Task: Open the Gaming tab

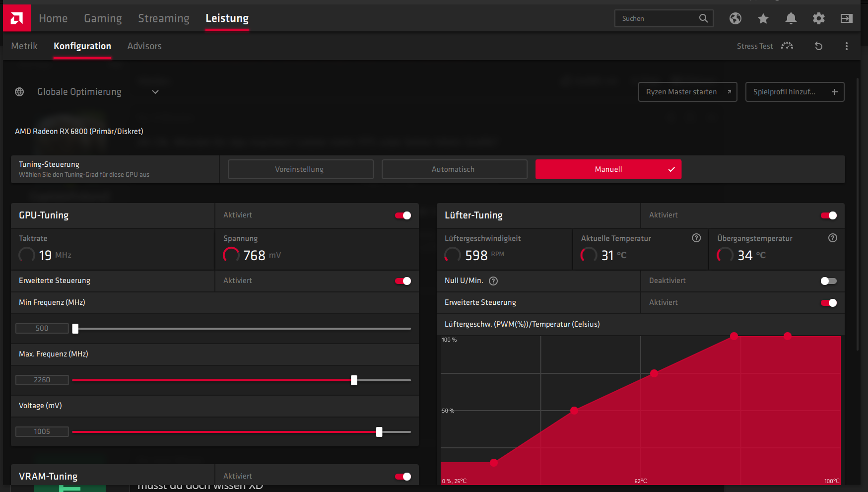Action: click(x=103, y=18)
